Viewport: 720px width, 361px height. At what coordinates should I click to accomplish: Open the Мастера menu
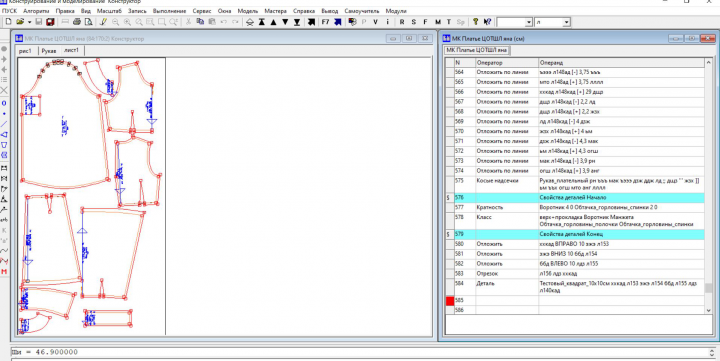276,11
